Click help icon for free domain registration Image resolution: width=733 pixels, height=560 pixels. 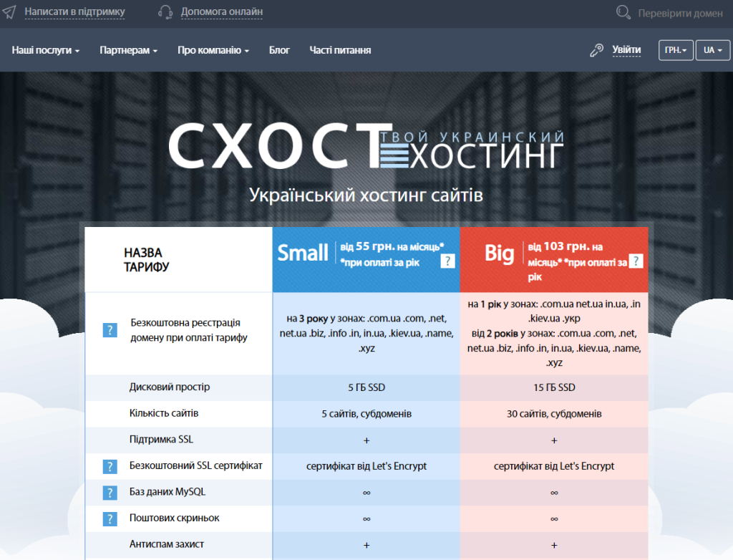point(110,330)
